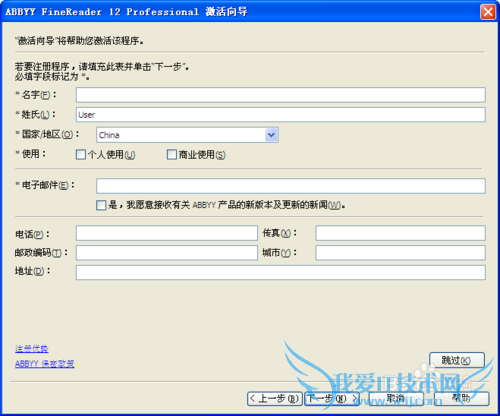Viewport: 500px width, 416px height.
Task: Open the ABBYY privacy policy link
Action: coord(45,364)
